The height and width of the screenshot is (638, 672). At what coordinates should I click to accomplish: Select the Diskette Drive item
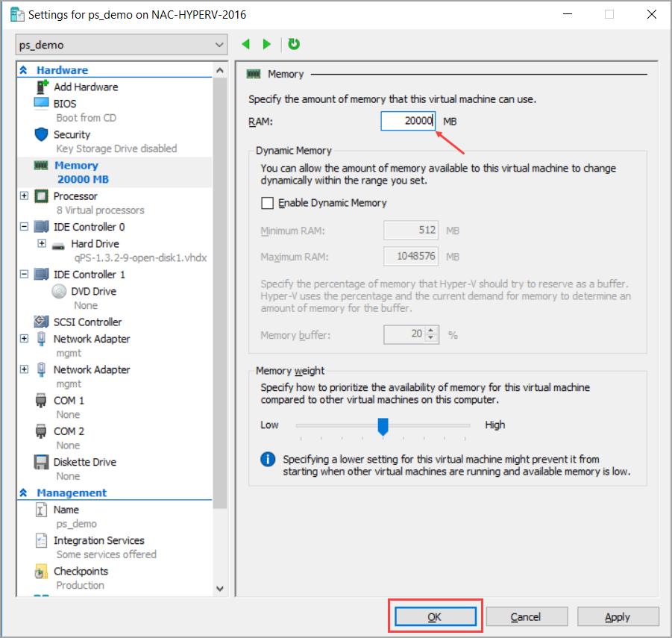click(x=85, y=462)
